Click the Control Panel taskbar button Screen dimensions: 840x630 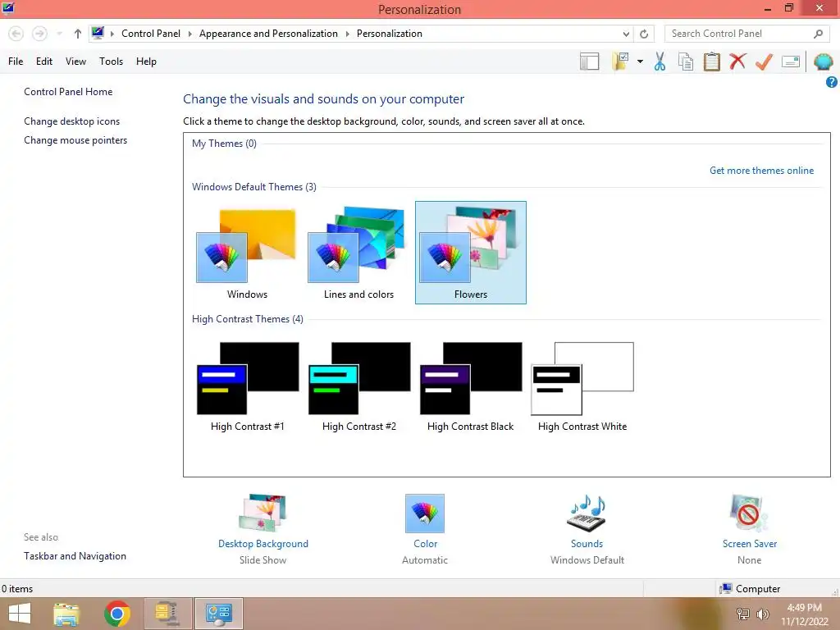coord(218,614)
